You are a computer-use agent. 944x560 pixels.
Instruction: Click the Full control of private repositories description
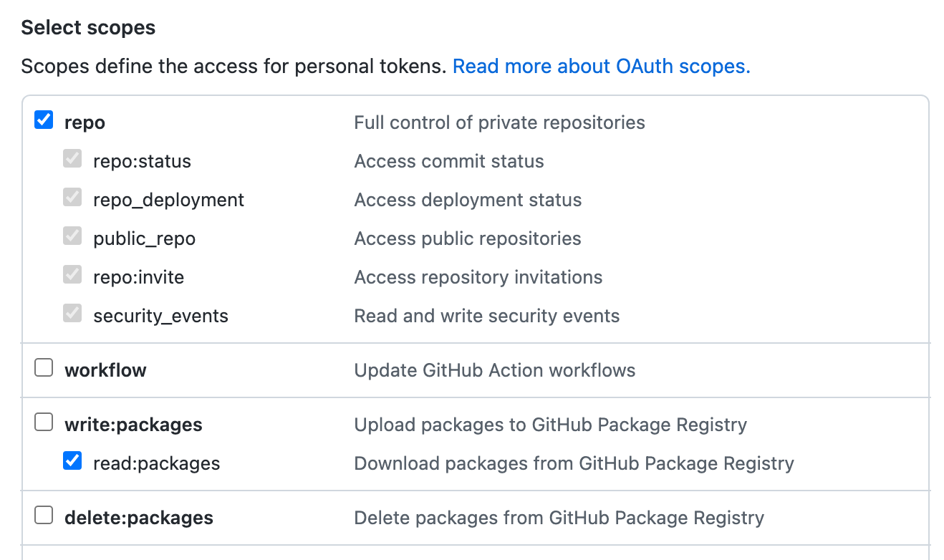(499, 122)
